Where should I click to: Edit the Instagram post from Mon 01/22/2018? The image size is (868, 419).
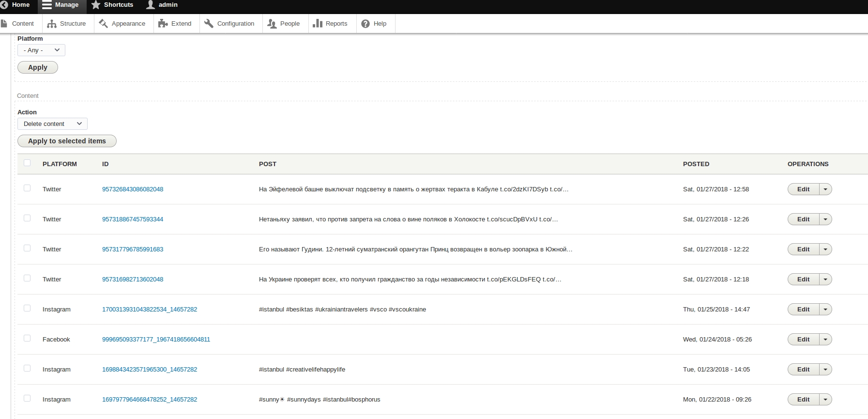(804, 400)
